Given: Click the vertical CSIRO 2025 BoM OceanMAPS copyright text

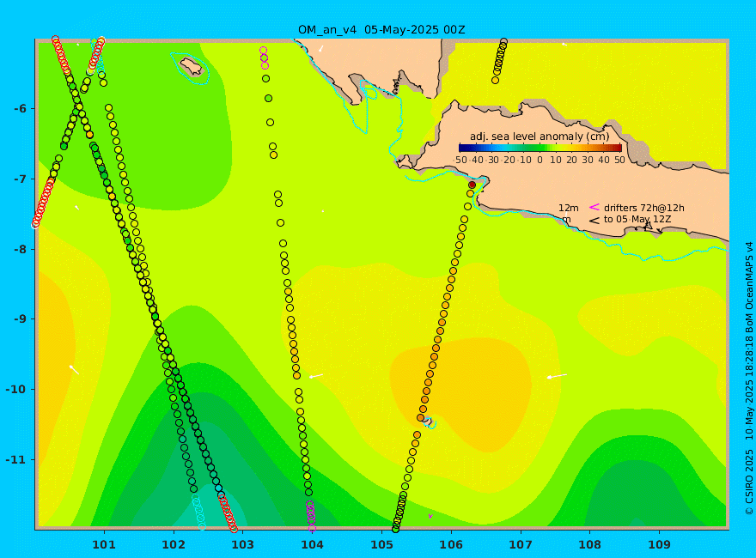Looking at the screenshot, I should point(749,379).
